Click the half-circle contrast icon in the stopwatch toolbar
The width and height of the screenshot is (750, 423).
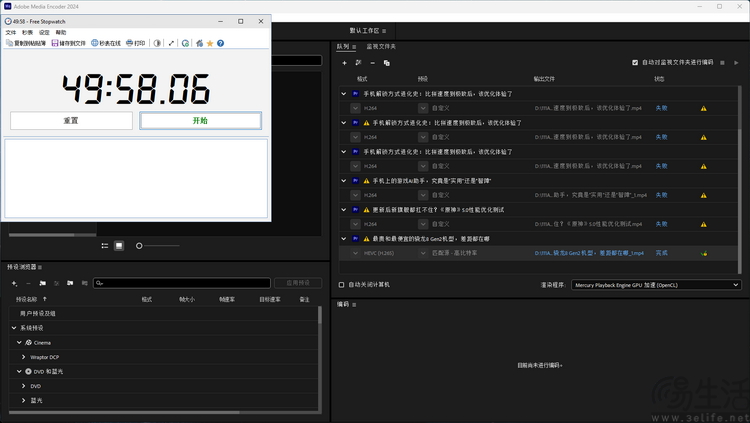click(157, 43)
